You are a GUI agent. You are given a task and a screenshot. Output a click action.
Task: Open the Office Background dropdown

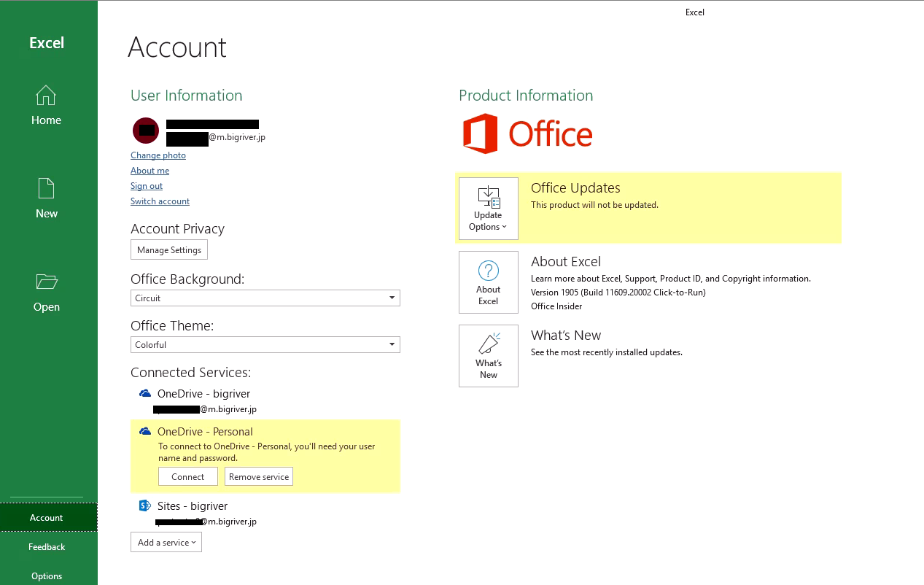(x=265, y=298)
